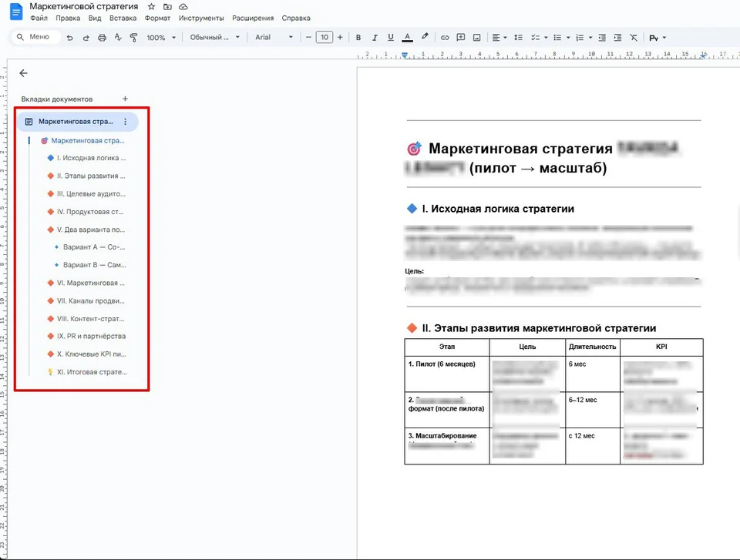740x560 pixels.
Task: Jump to IX. PR и партнёрства outline item
Action: click(x=86, y=337)
